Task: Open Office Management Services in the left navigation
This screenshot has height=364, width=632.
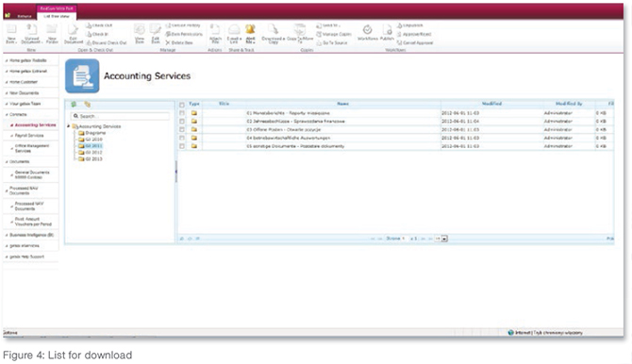Action: [x=32, y=148]
